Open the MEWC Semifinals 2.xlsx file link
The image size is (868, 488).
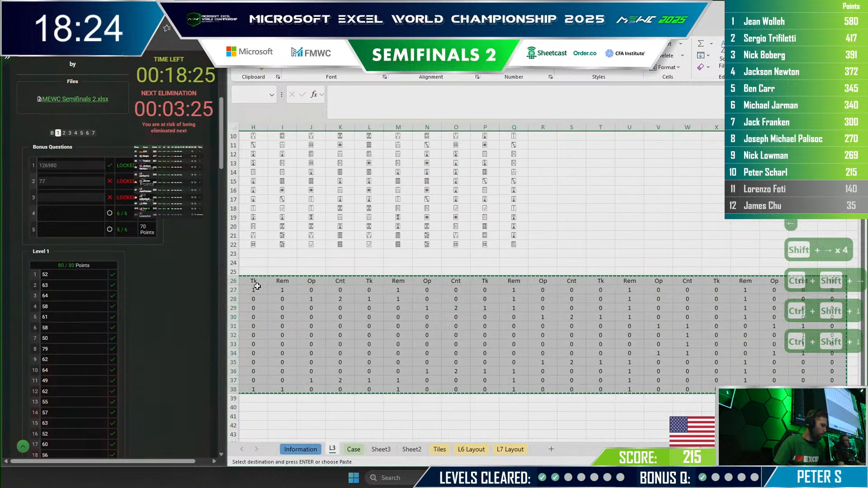(72, 99)
